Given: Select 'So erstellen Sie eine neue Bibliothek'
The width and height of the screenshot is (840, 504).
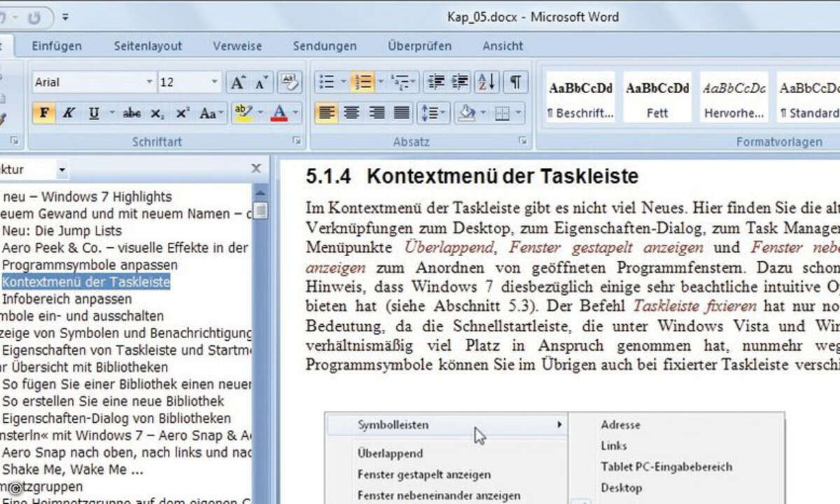Looking at the screenshot, I should (x=113, y=401).
